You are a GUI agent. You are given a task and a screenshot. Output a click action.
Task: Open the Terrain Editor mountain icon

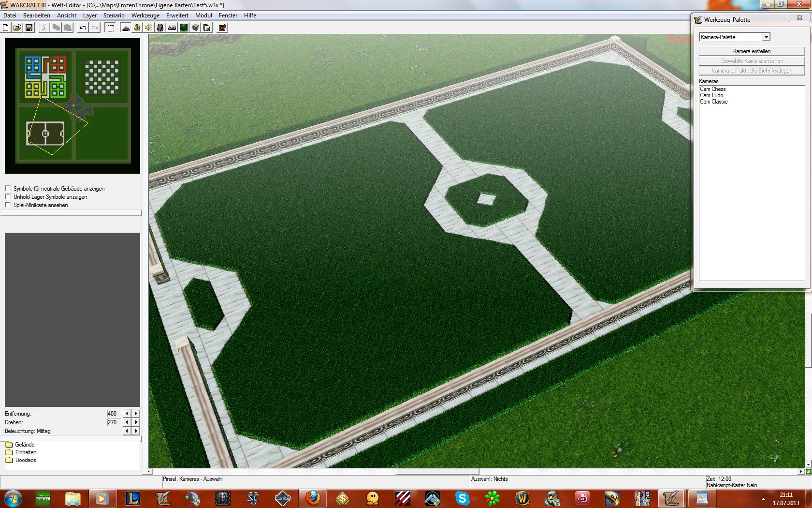coord(126,28)
